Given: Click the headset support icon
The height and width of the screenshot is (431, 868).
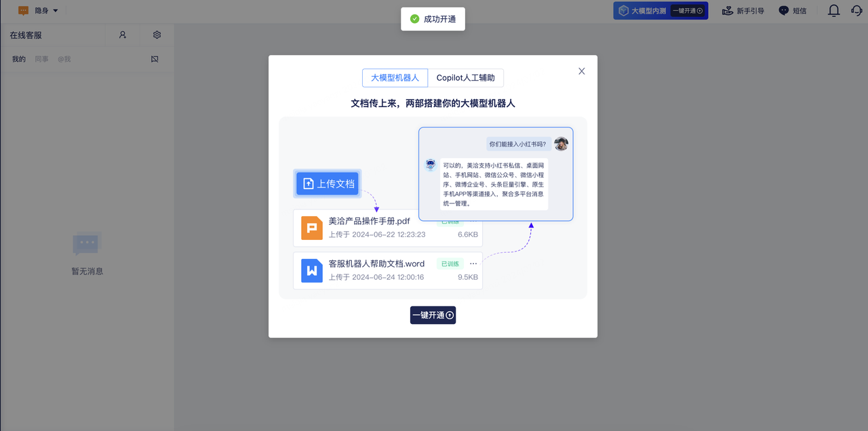Looking at the screenshot, I should click(x=856, y=11).
